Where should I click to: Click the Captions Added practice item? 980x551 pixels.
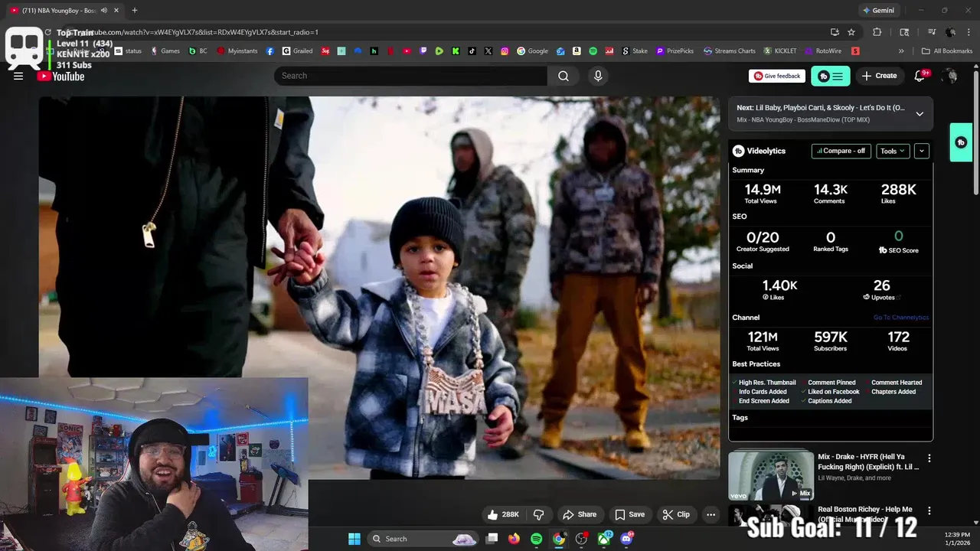pos(829,401)
